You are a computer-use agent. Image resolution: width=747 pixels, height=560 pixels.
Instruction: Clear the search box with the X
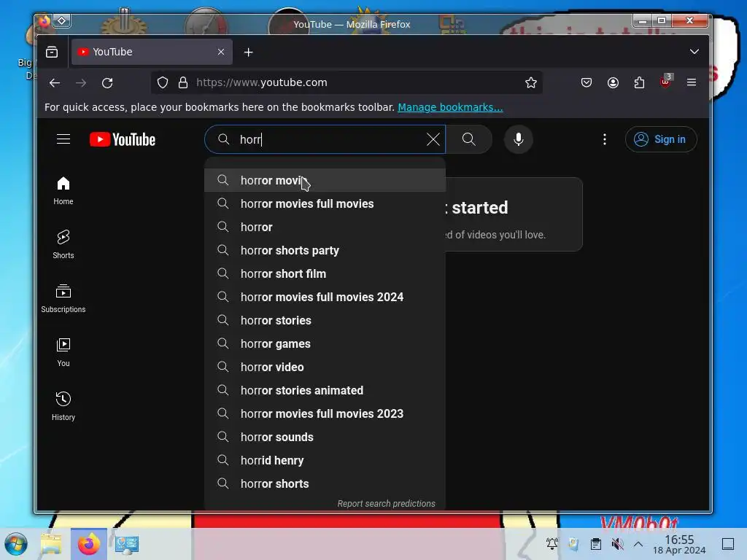[x=433, y=139]
